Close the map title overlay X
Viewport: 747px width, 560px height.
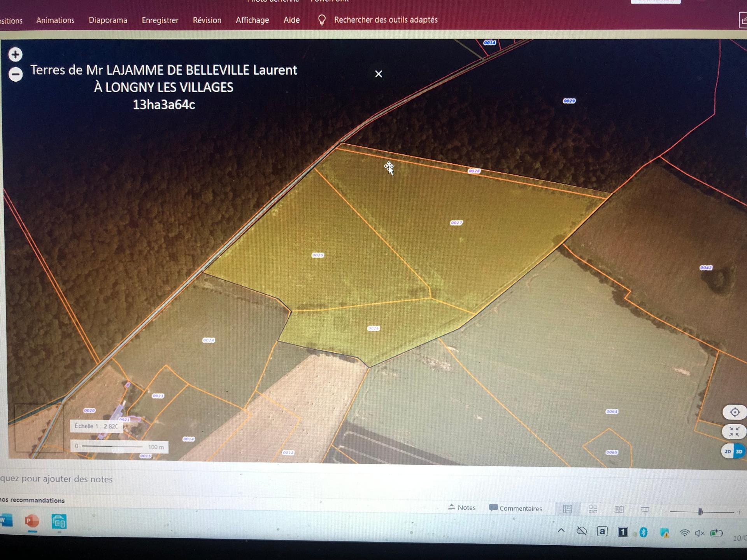(x=378, y=74)
